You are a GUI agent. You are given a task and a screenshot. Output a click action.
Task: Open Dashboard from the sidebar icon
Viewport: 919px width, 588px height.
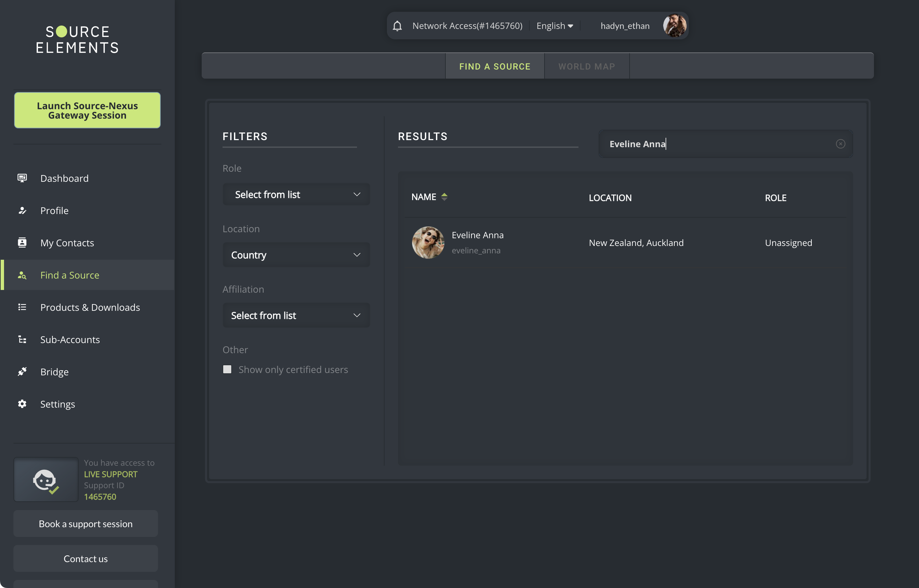tap(22, 178)
